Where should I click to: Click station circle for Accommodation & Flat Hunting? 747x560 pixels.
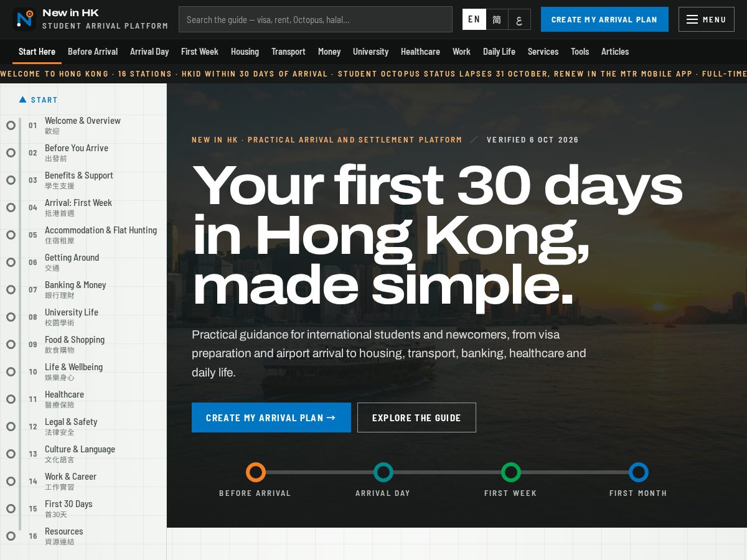11,235
